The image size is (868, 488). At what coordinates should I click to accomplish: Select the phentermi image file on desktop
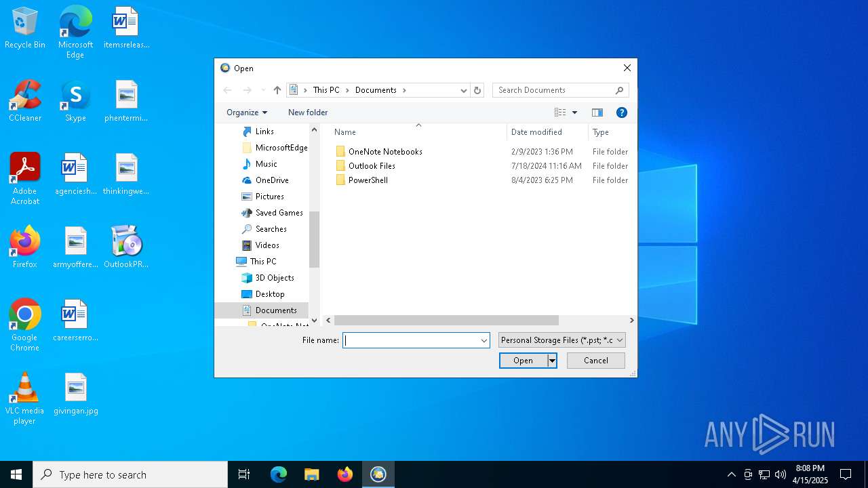[126, 102]
